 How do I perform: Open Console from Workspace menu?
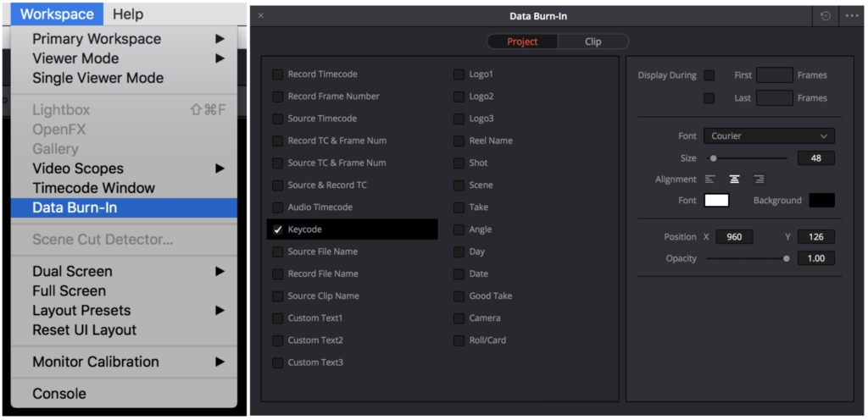(124, 394)
